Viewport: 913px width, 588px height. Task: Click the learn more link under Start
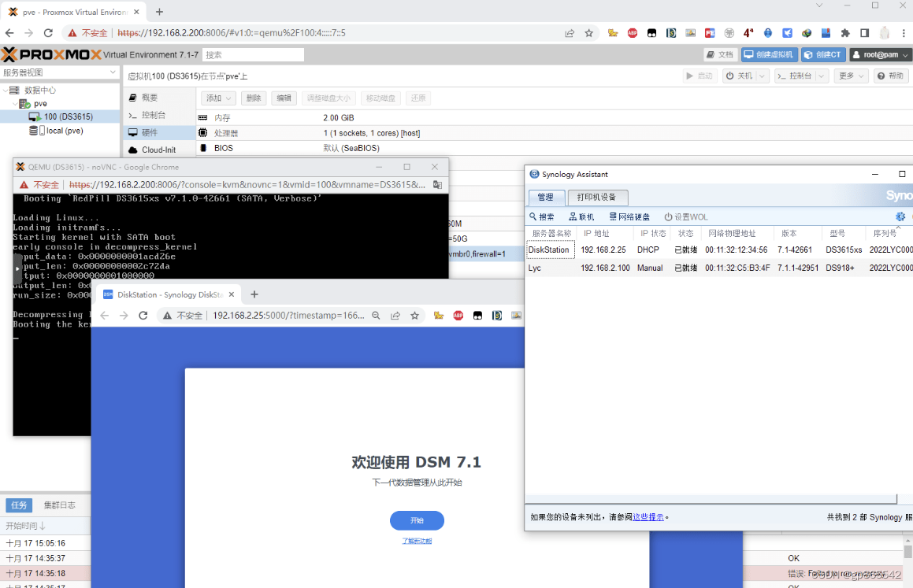point(417,541)
